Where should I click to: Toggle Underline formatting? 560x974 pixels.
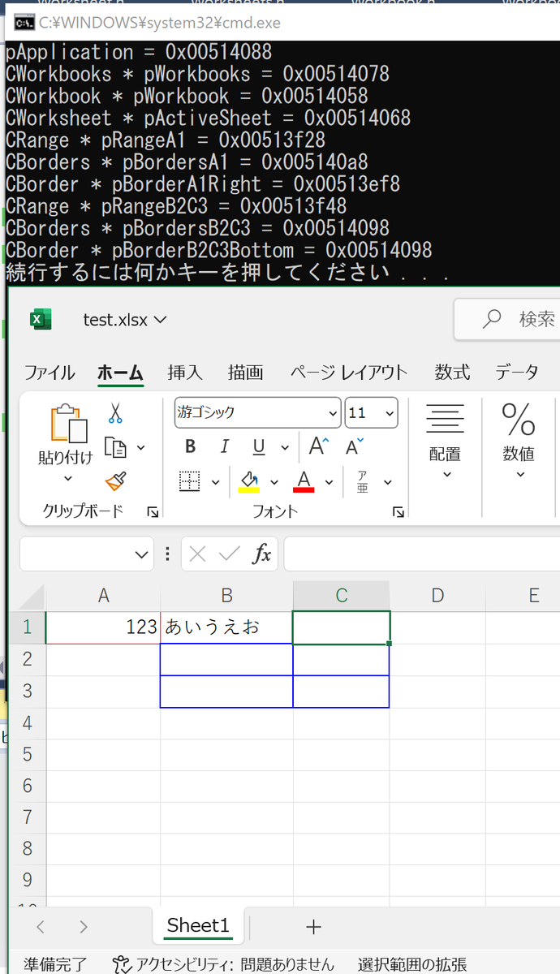coord(259,446)
